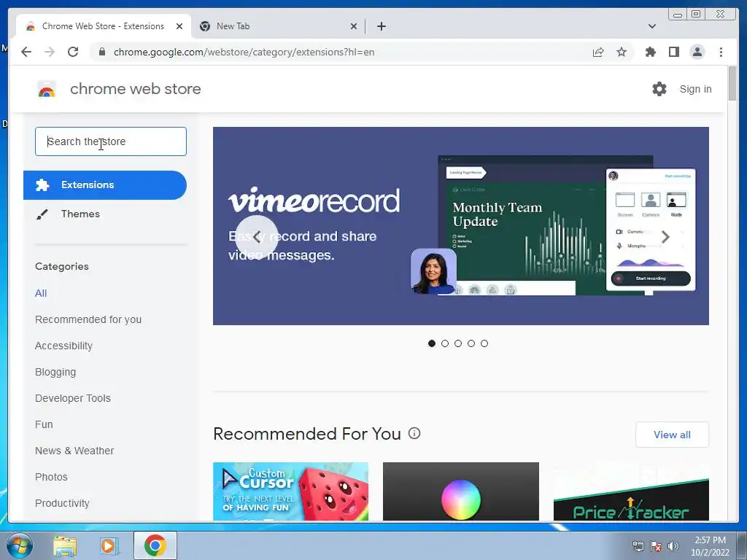Open the Action Center flag icon
747x560 pixels.
656,546
